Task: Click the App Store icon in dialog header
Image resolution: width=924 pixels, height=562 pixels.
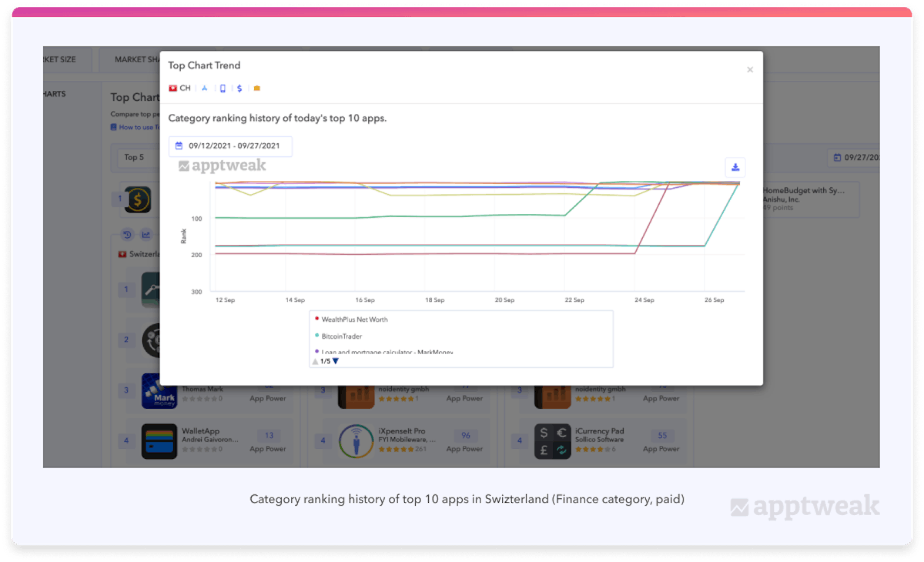Action: [205, 89]
